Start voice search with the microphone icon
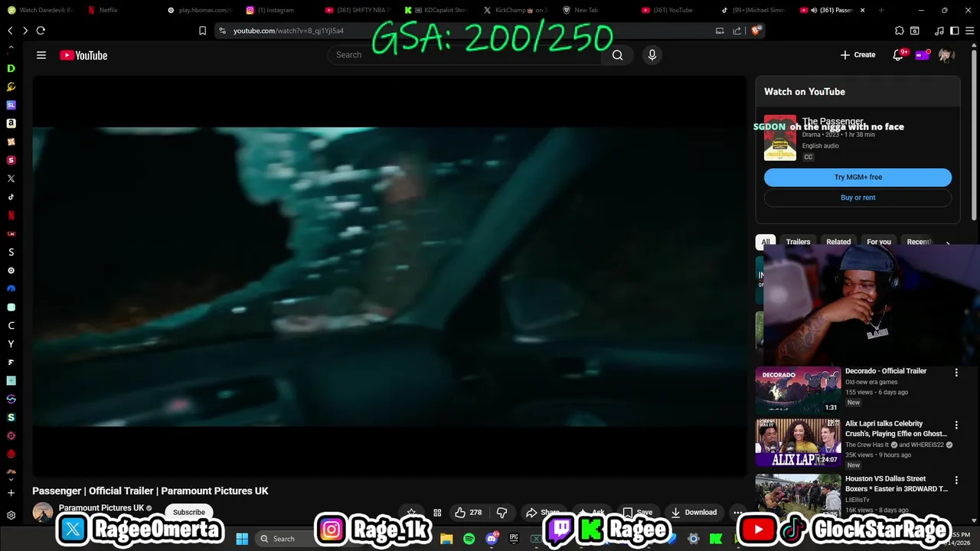The image size is (980, 551). pyautogui.click(x=652, y=55)
